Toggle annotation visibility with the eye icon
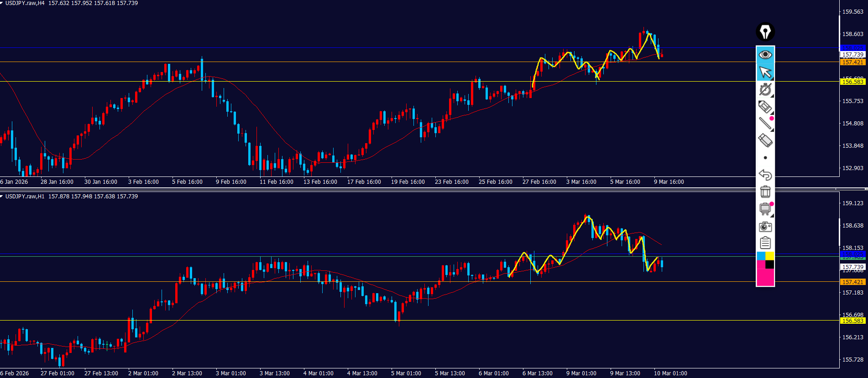This screenshot has height=378, width=868. pyautogui.click(x=765, y=55)
